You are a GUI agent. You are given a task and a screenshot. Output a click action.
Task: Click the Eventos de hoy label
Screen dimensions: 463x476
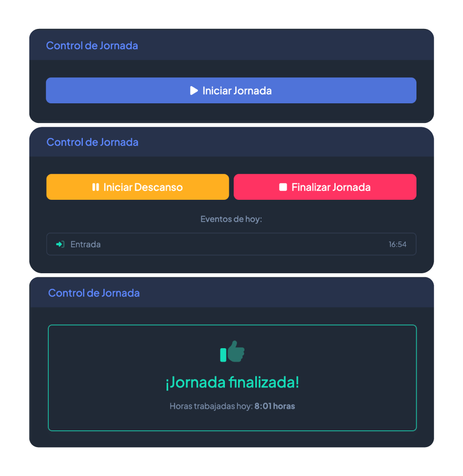[231, 219]
